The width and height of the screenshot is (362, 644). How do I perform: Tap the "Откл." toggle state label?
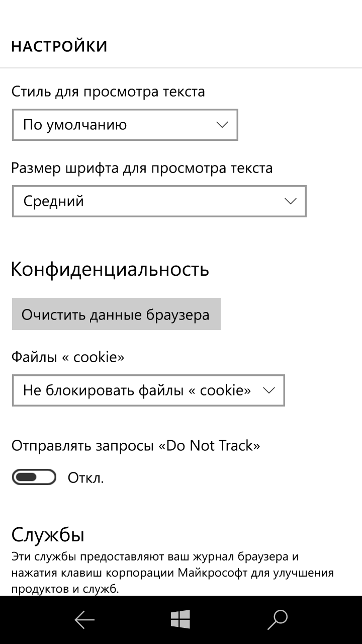tap(86, 478)
